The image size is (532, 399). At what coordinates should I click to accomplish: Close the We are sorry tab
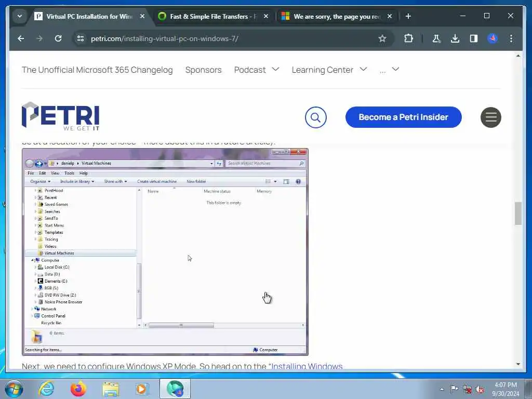[390, 16]
